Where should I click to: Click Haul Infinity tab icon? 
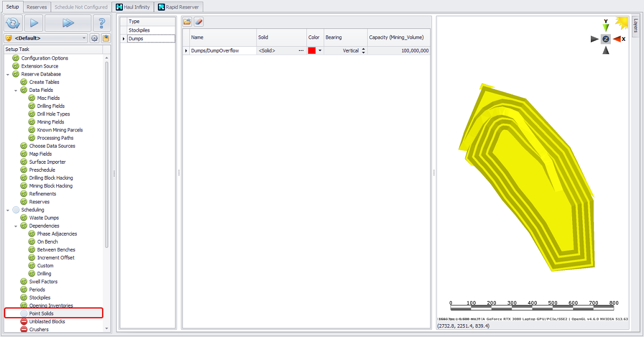[x=120, y=7]
